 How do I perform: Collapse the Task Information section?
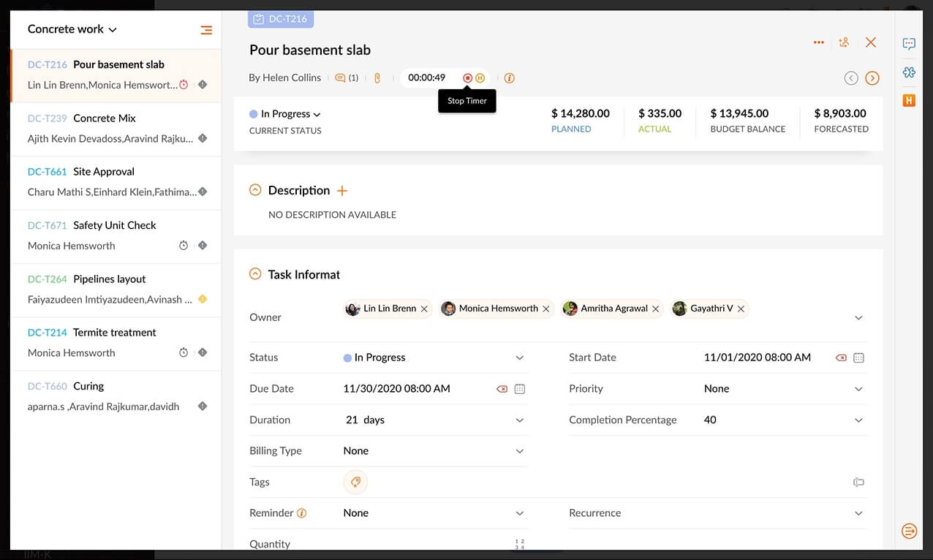pyautogui.click(x=255, y=274)
